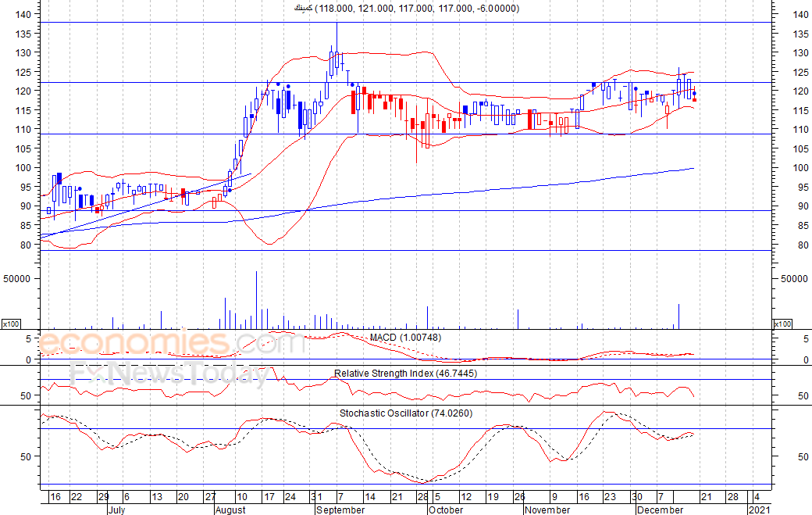Image resolution: width=812 pixels, height=515 pixels.
Task: Click the 100 price label on the left axis
Action: pyautogui.click(x=23, y=168)
